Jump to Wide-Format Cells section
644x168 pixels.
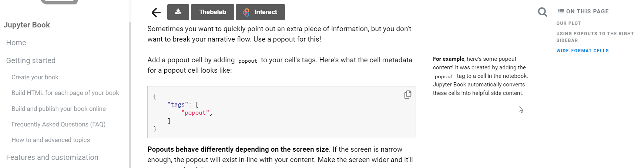click(583, 51)
